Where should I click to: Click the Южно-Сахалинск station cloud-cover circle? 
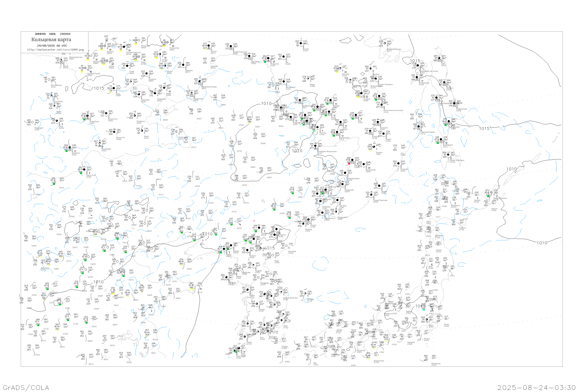point(448,154)
